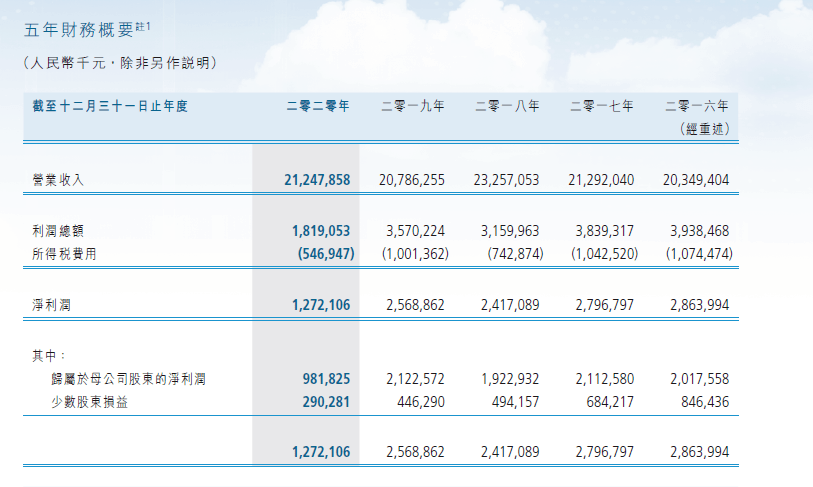Select the 營業收入 row label

(59, 180)
